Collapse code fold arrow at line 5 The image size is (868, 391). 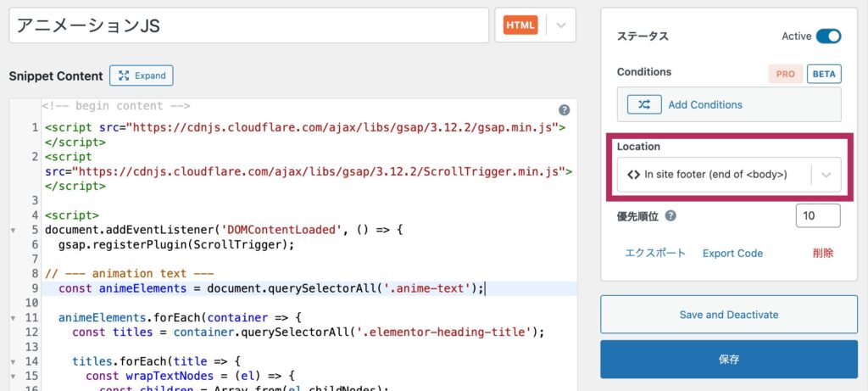coord(13,231)
